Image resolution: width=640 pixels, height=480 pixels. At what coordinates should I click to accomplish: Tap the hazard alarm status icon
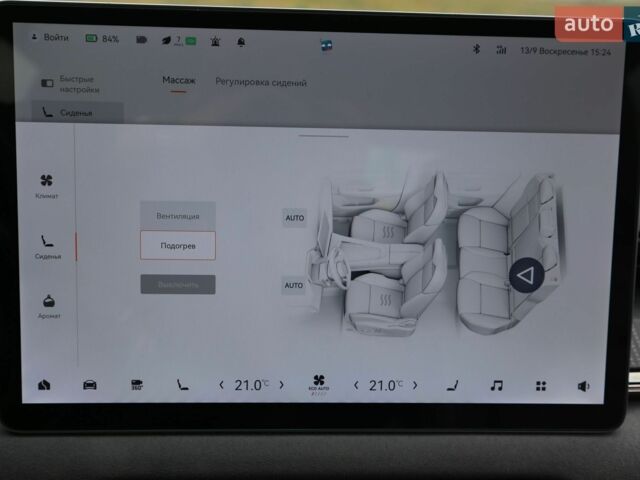pyautogui.click(x=215, y=41)
